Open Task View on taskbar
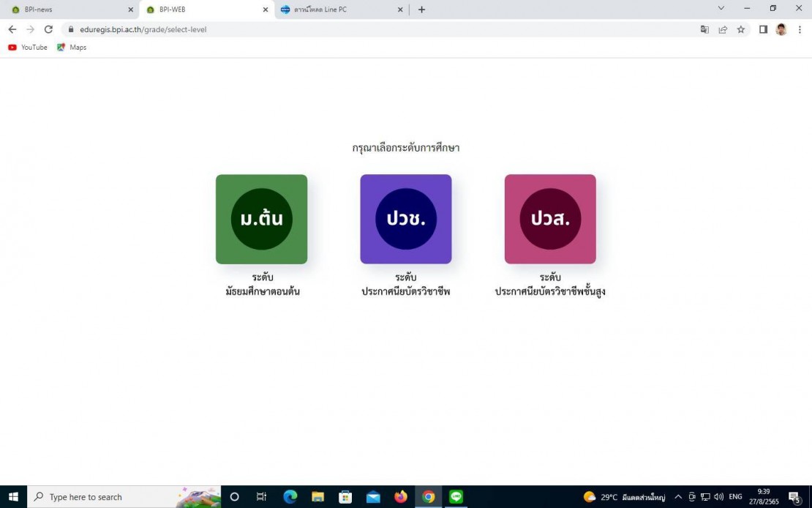This screenshot has height=508, width=812. (x=261, y=496)
